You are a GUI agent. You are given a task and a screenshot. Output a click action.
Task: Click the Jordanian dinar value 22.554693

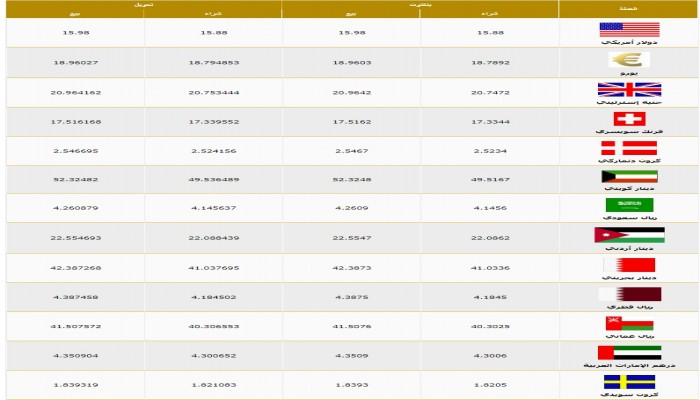pyautogui.click(x=76, y=238)
